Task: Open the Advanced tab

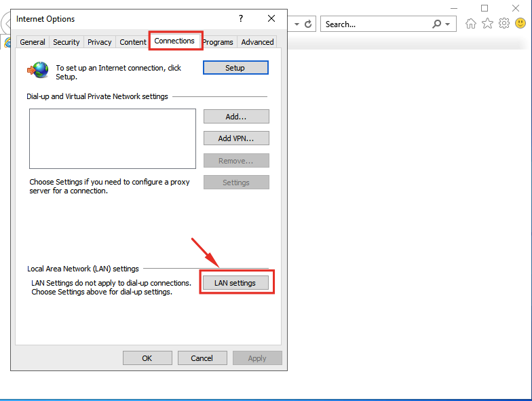Action: point(257,42)
